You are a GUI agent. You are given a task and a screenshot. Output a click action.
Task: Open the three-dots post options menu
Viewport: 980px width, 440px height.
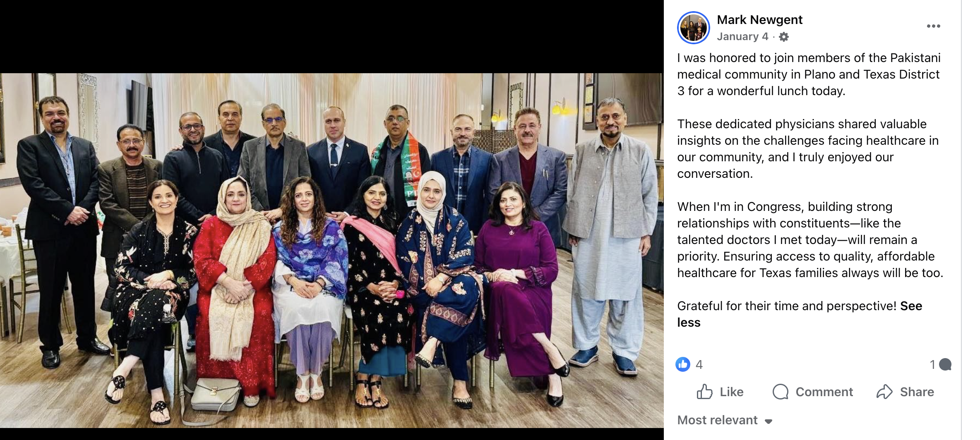click(933, 26)
